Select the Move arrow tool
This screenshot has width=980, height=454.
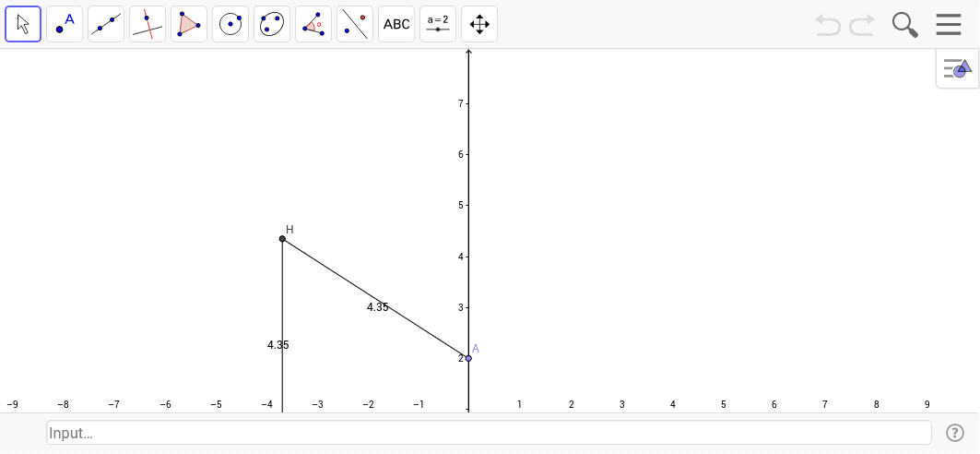[23, 24]
